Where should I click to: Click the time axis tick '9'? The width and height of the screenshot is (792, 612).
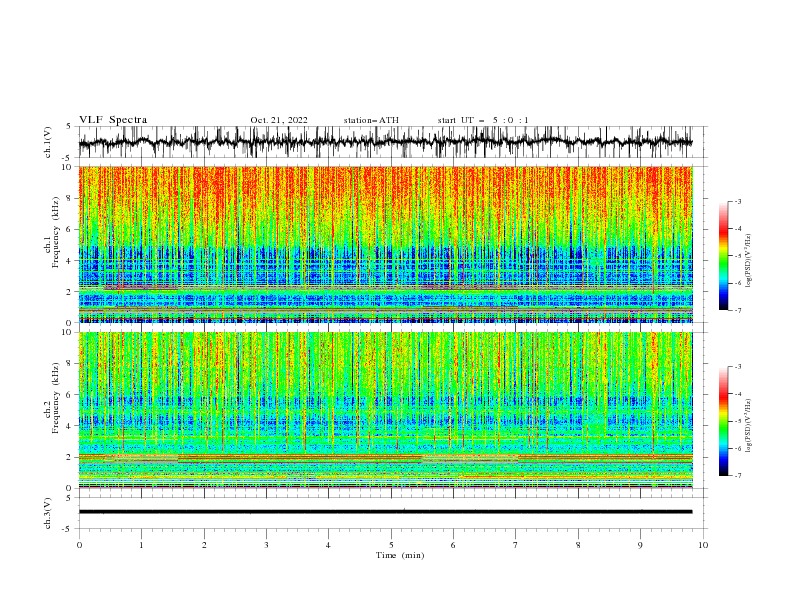[x=640, y=545]
